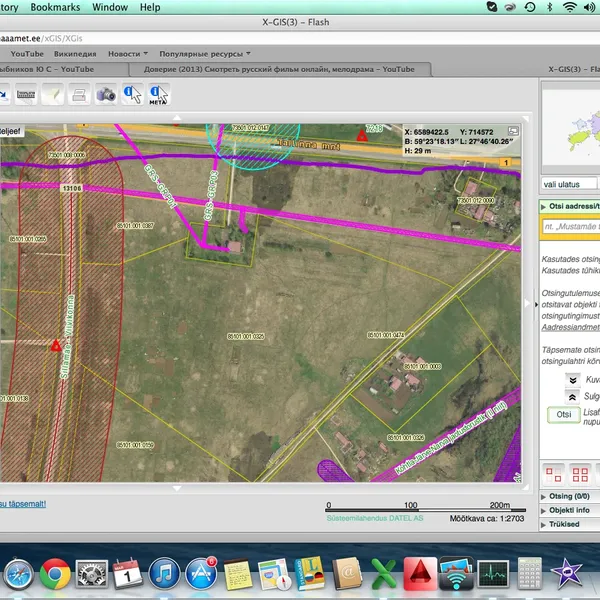Open the Help menu
This screenshot has width=600, height=600.
[x=150, y=7]
